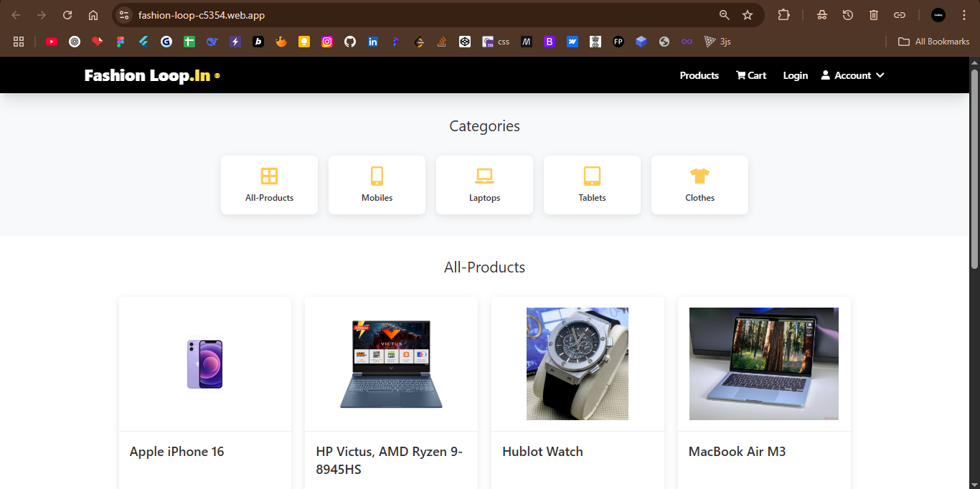Open the Chrome profile avatar
This screenshot has width=980, height=489.
(x=938, y=15)
